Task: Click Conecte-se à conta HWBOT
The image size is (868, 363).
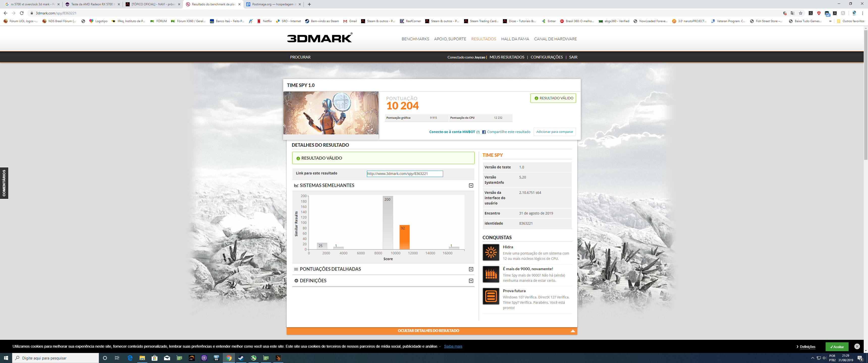Action: (x=451, y=132)
